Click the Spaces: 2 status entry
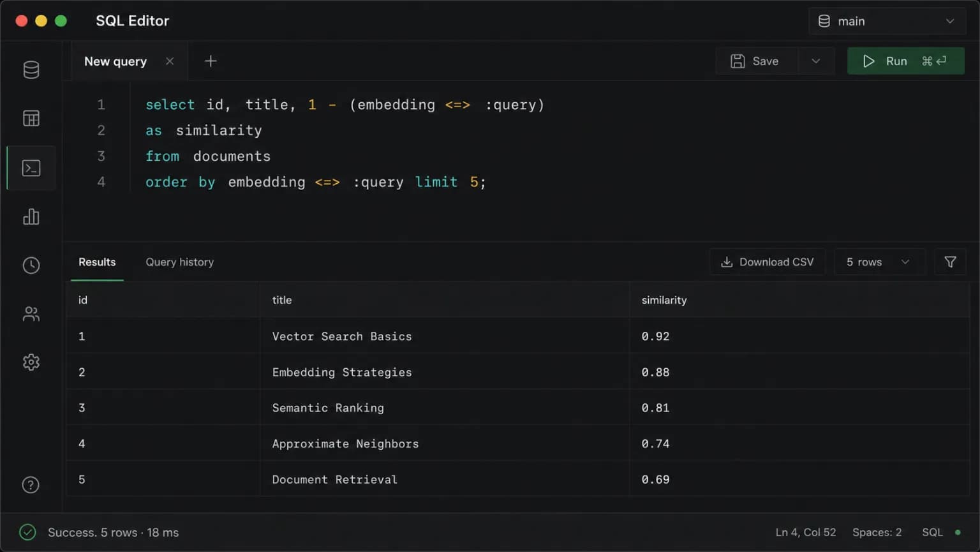 (x=877, y=532)
